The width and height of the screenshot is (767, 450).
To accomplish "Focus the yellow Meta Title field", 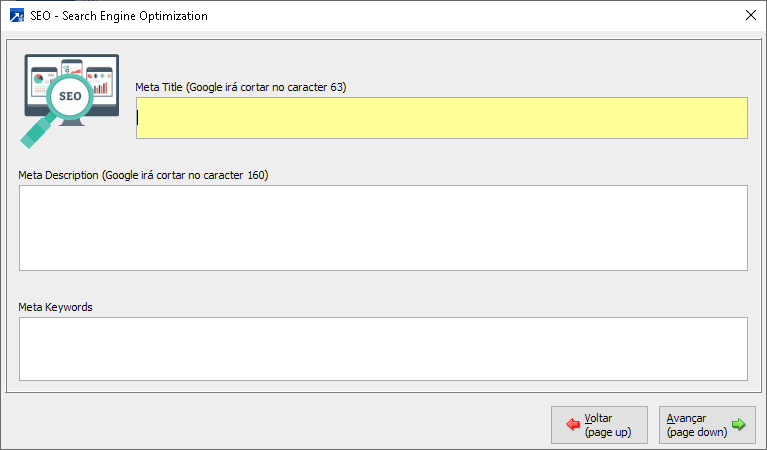I will point(441,118).
